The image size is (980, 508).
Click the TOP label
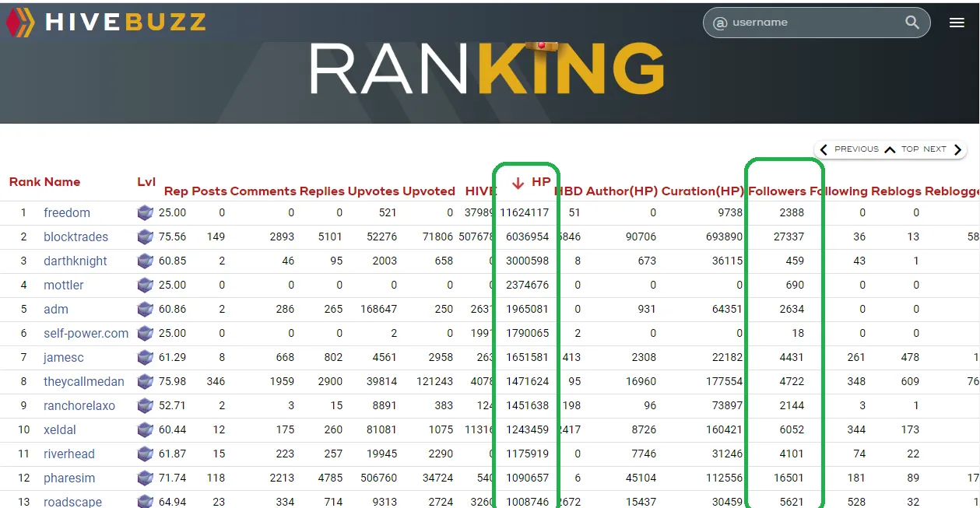coord(910,149)
